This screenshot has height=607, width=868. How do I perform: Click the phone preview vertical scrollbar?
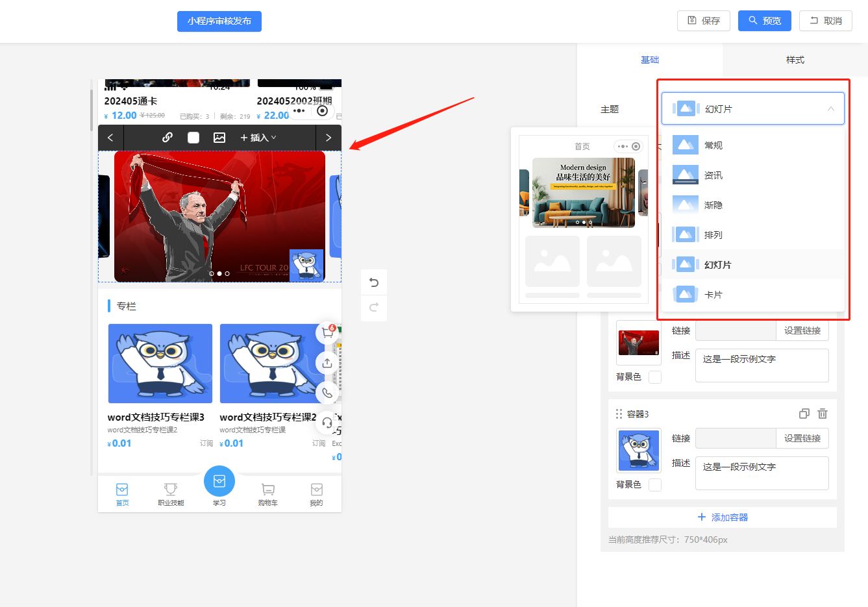click(92, 109)
